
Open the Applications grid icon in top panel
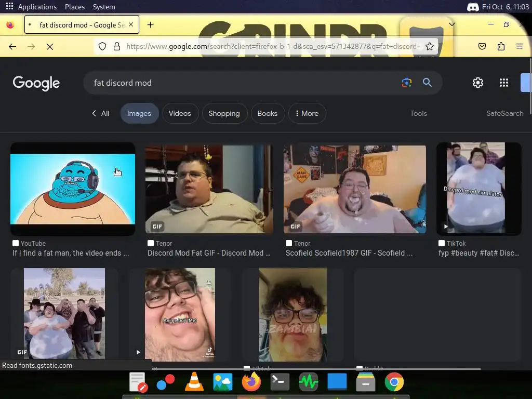pos(9,6)
